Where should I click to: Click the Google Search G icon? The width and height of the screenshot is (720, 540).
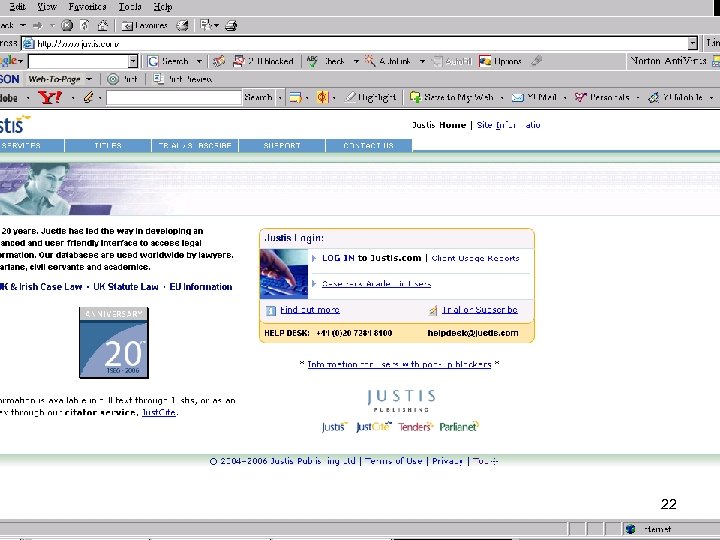point(153,61)
